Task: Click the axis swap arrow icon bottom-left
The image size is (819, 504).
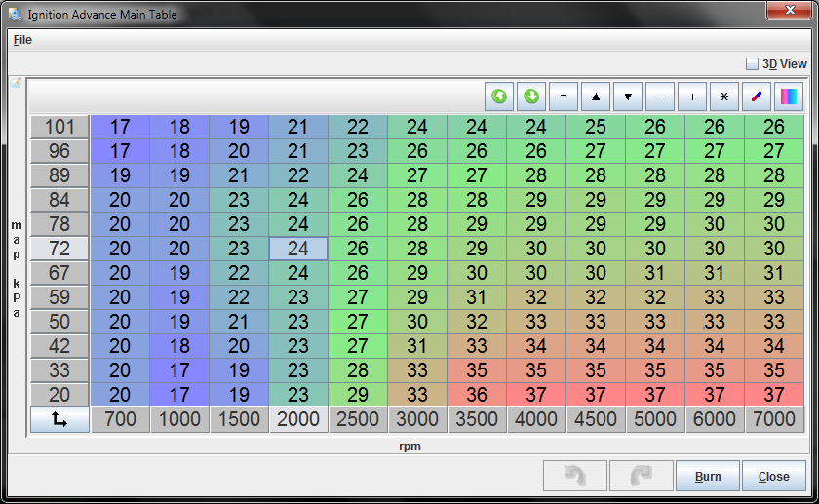Action: 59,419
